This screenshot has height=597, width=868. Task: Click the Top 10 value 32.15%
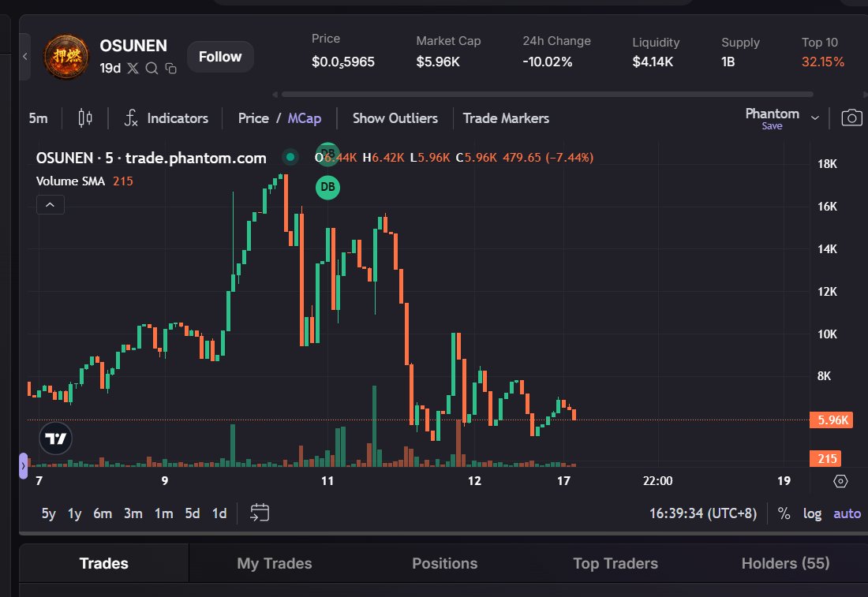click(x=823, y=62)
